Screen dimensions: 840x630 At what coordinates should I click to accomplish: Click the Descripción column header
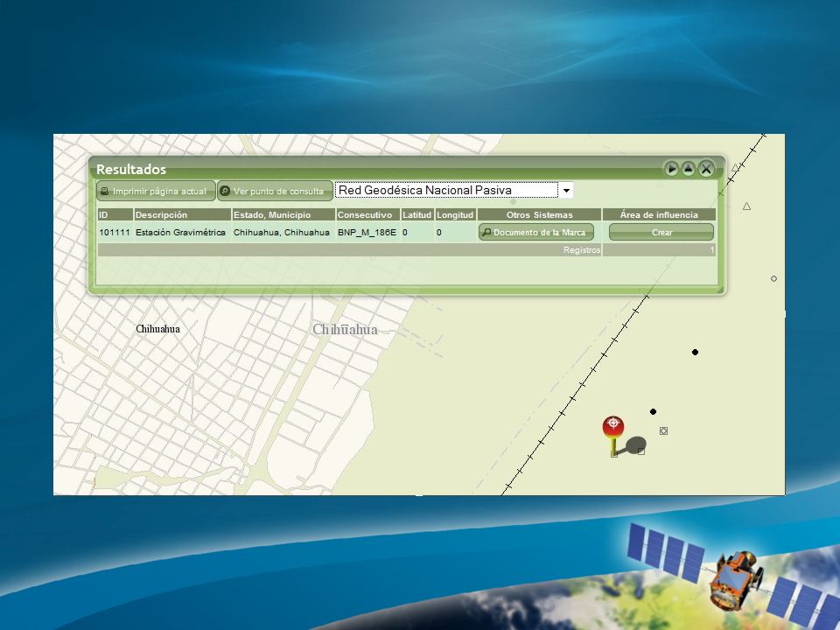(x=182, y=215)
